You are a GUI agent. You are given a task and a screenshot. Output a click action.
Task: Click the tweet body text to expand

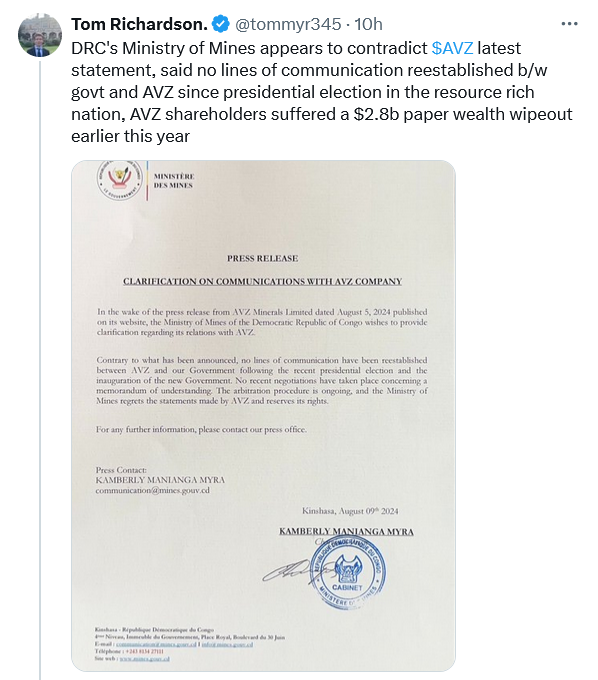[x=321, y=92]
